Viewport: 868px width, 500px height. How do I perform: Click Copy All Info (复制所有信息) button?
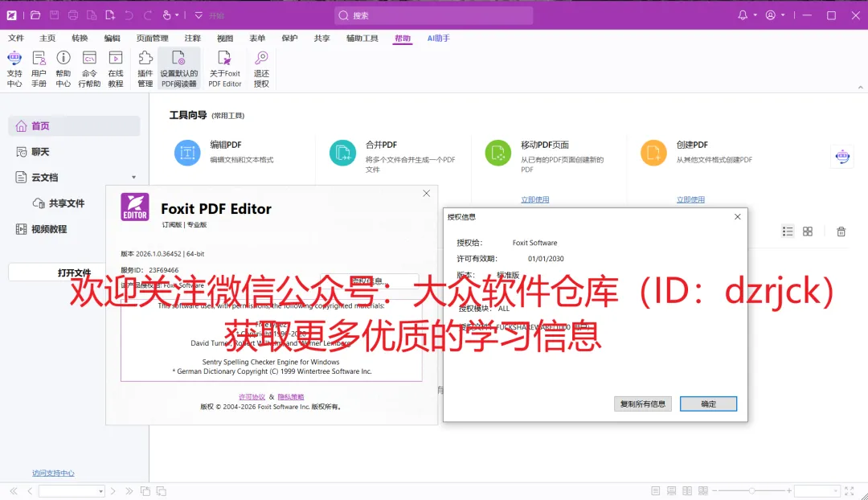pyautogui.click(x=643, y=404)
